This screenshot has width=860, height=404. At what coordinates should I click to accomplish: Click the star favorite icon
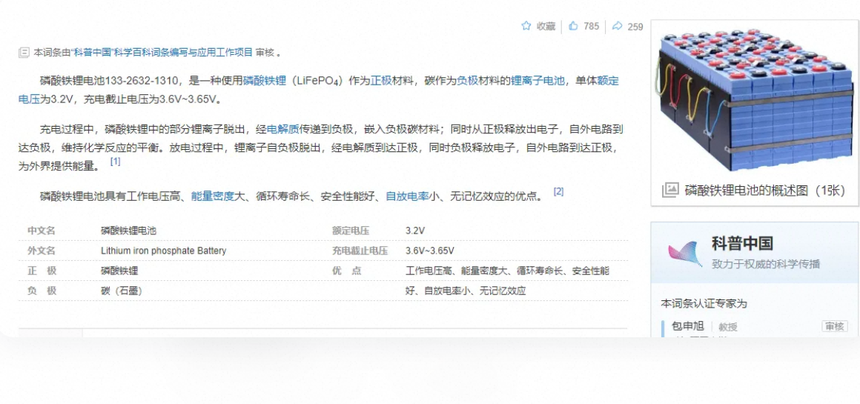click(526, 26)
